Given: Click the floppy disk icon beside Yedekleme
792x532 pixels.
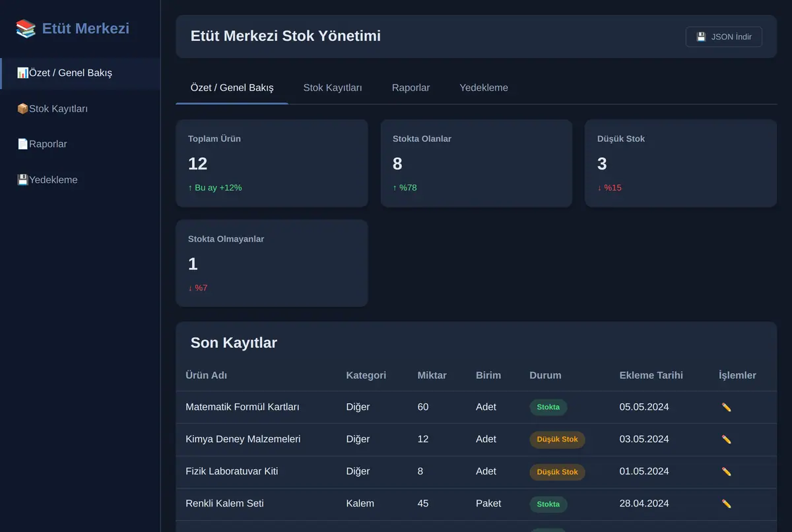Looking at the screenshot, I should point(22,180).
